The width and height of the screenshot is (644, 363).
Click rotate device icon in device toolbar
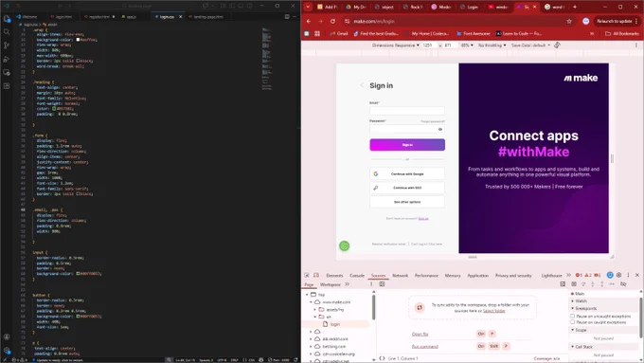coord(557,45)
